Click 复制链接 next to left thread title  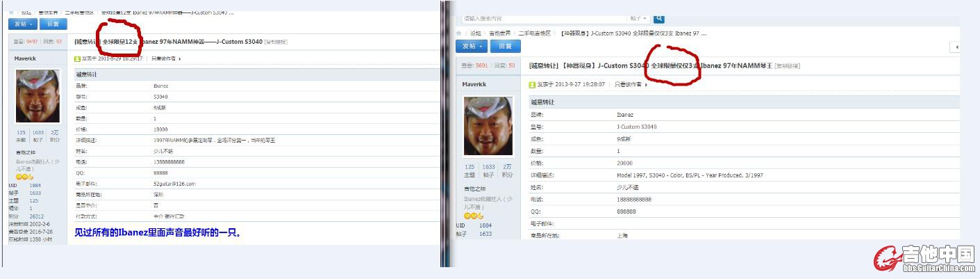pos(276,42)
